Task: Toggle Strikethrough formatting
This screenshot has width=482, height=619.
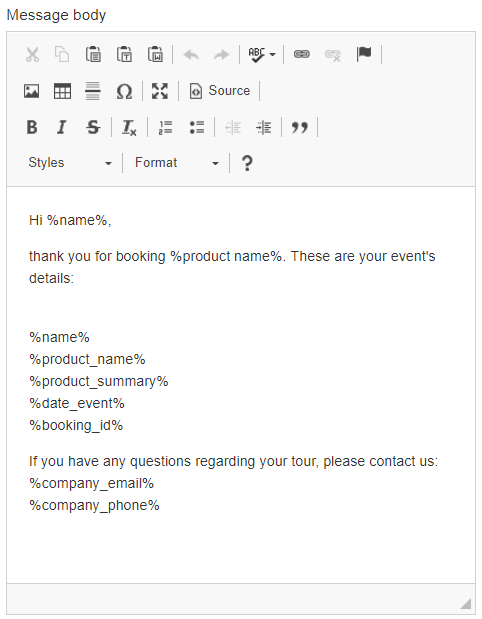Action: 93,127
